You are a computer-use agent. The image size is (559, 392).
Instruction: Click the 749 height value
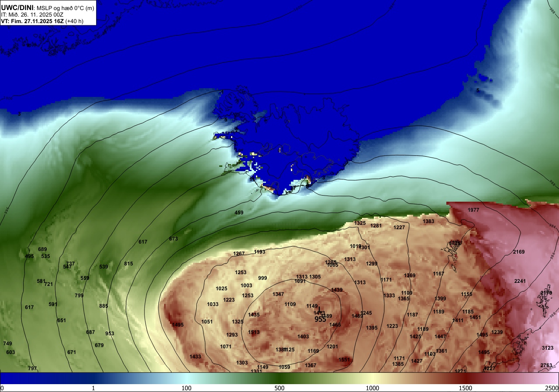tap(7, 344)
